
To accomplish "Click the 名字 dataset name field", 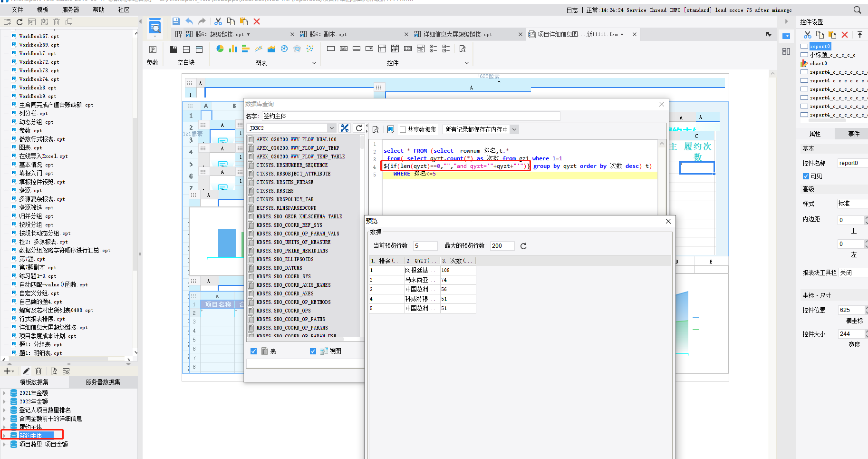I will click(410, 116).
